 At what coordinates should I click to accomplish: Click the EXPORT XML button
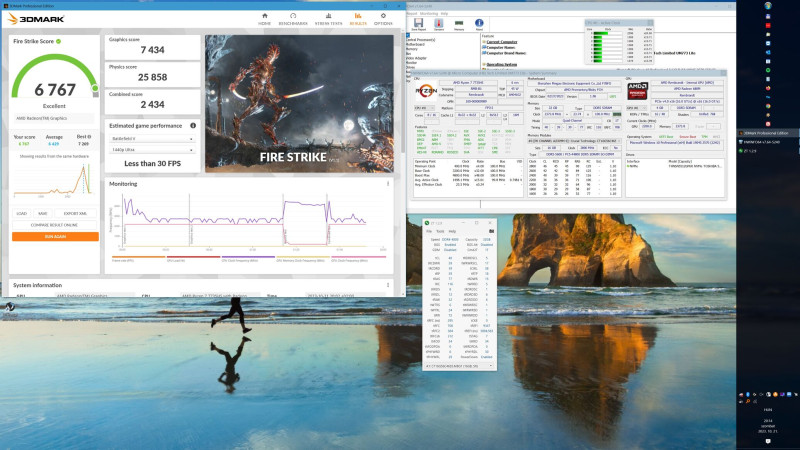coord(76,214)
